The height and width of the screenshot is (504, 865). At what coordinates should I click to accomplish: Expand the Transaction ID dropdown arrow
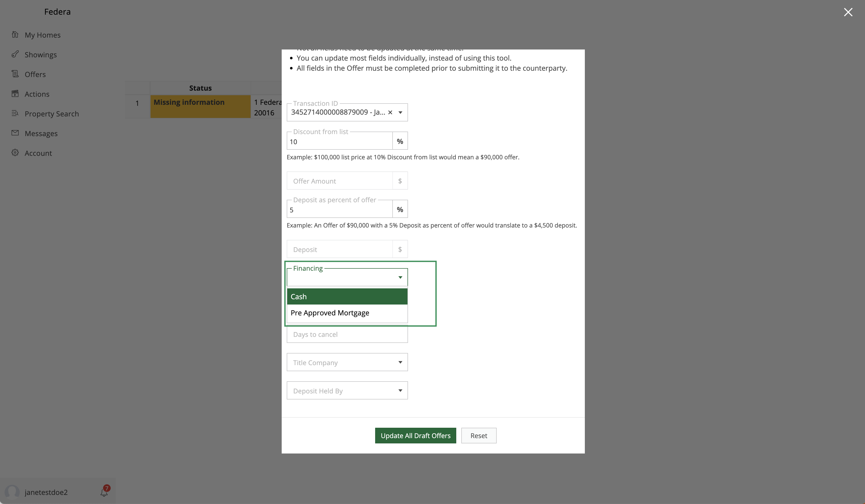pos(400,113)
